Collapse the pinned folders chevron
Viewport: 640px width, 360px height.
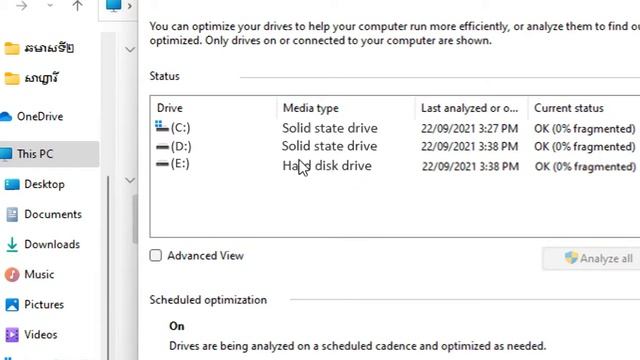130,49
